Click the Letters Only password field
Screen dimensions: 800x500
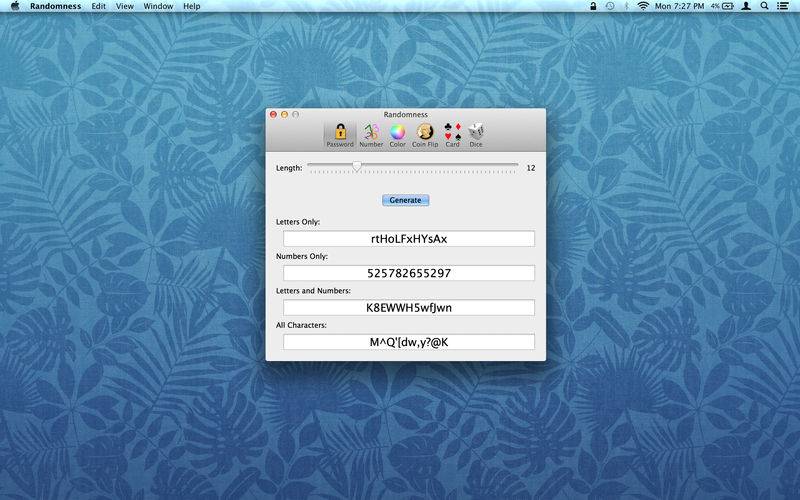(409, 239)
